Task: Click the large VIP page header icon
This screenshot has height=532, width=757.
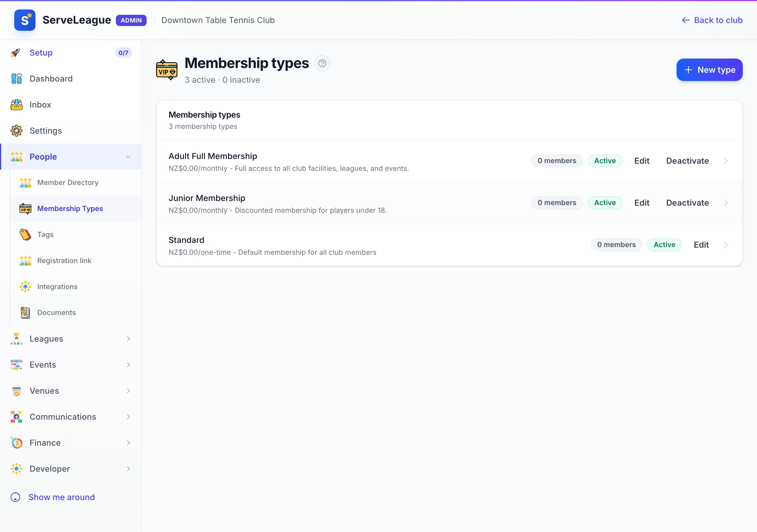Action: pyautogui.click(x=166, y=70)
